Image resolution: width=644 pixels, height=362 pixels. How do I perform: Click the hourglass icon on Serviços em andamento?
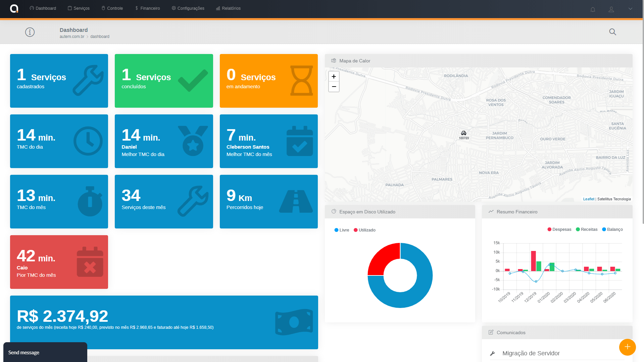[x=301, y=81]
